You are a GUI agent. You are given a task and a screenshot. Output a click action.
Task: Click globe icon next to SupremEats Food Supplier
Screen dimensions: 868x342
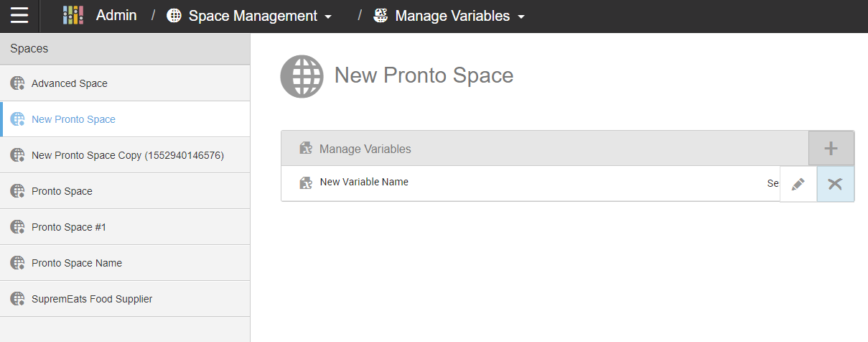tap(17, 299)
